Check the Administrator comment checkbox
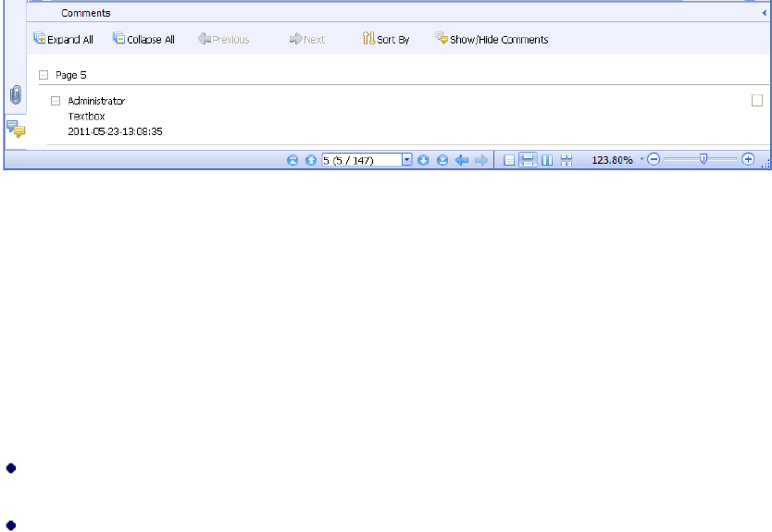The width and height of the screenshot is (772, 532). pyautogui.click(x=757, y=101)
